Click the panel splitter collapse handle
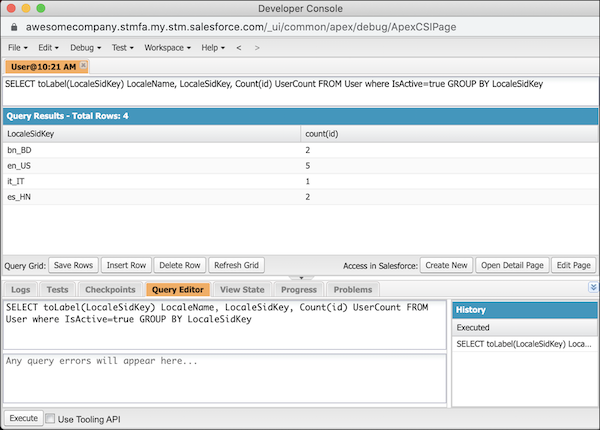Image resolution: width=600 pixels, height=430 pixels. (x=299, y=279)
